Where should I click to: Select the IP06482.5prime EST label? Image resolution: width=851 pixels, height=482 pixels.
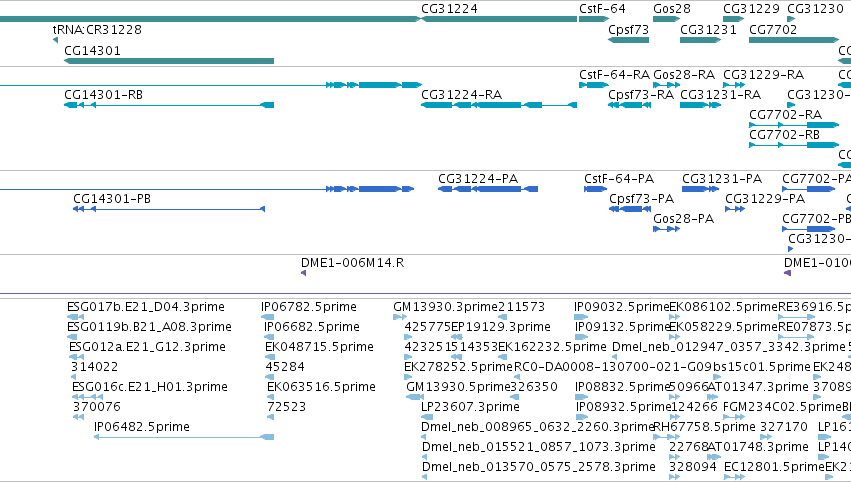click(142, 427)
